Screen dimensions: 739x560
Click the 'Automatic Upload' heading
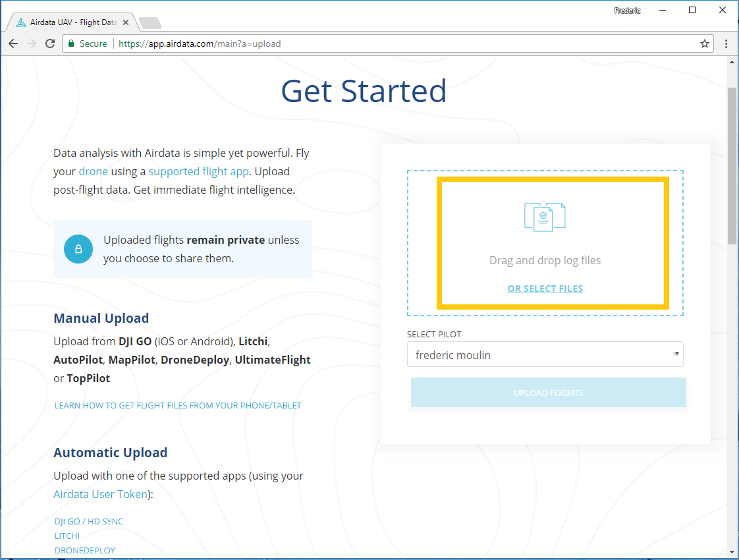pos(110,453)
